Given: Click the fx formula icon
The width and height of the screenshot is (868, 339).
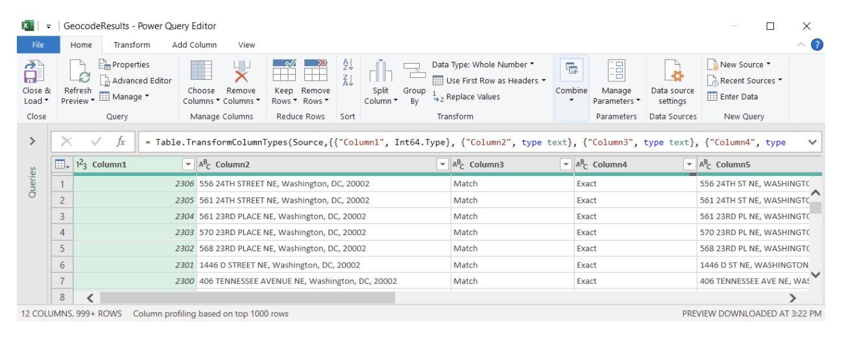Looking at the screenshot, I should click(x=121, y=142).
